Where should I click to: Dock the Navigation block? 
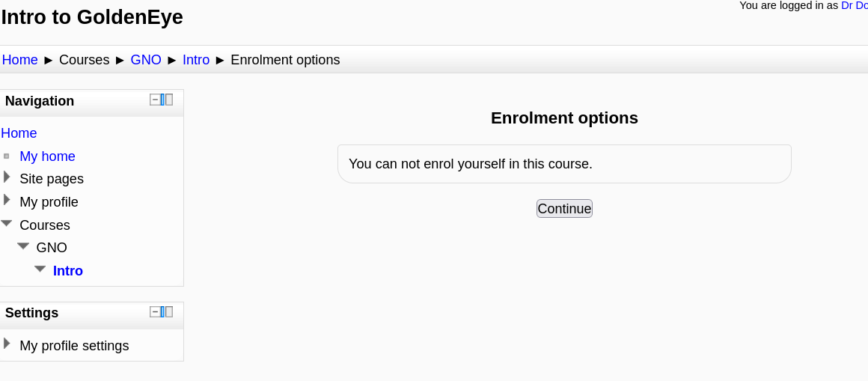(x=168, y=100)
